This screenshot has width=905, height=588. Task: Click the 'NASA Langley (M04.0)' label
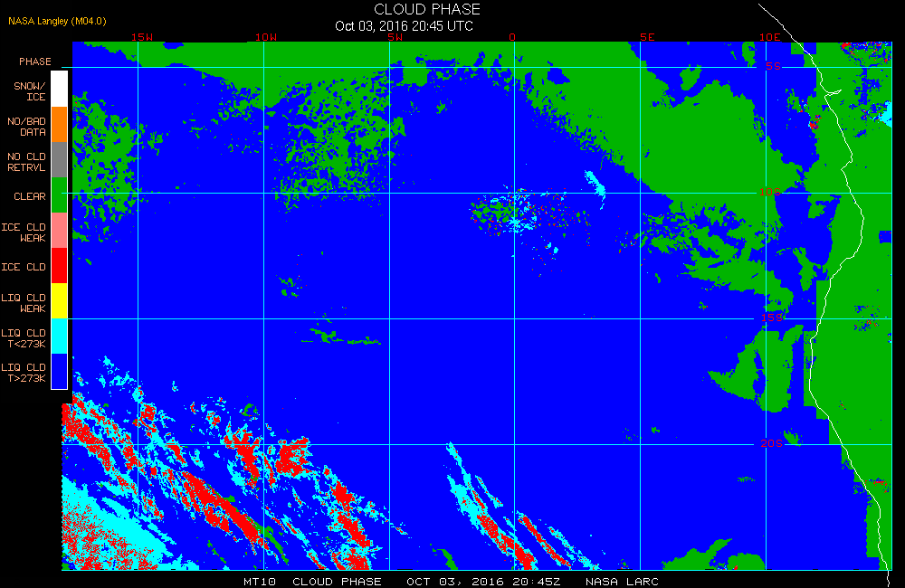(57, 22)
